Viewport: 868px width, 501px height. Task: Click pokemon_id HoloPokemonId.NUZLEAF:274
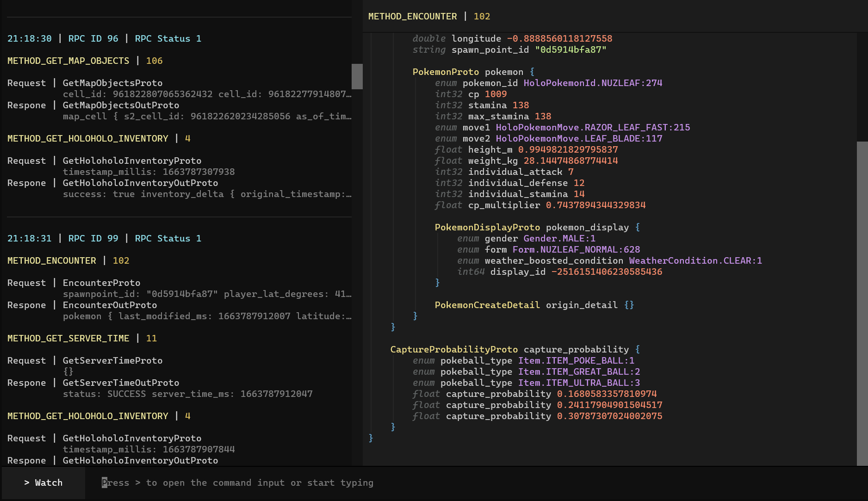point(593,83)
